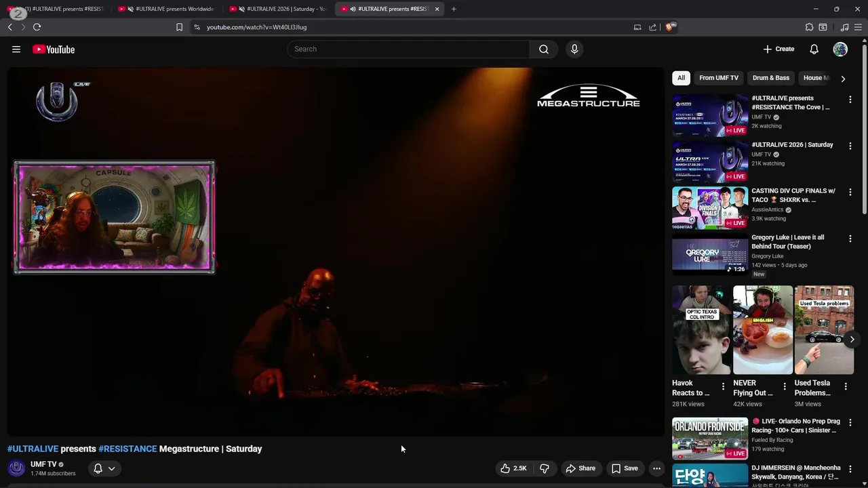Open Brave playlist music note icon
This screenshot has height=488, width=868.
click(844, 27)
